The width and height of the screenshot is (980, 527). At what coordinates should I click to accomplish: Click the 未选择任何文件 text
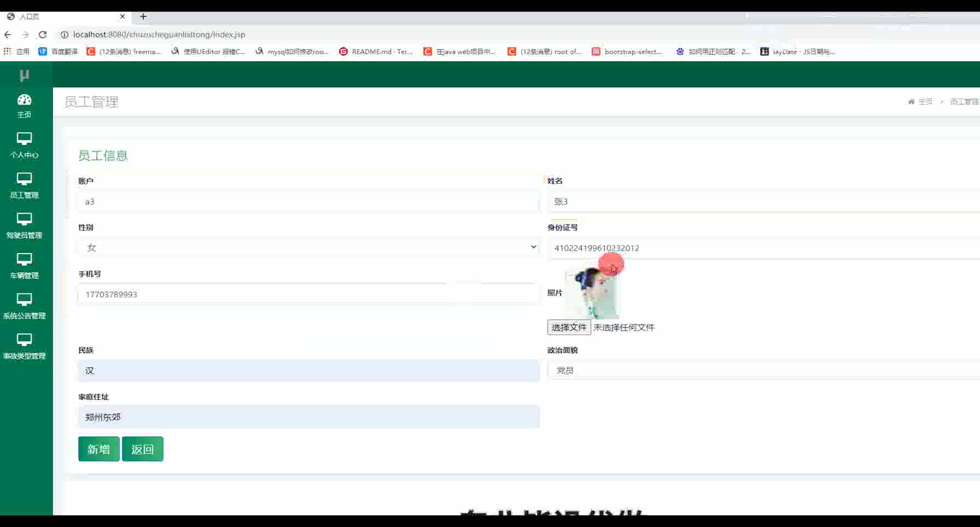coord(624,327)
